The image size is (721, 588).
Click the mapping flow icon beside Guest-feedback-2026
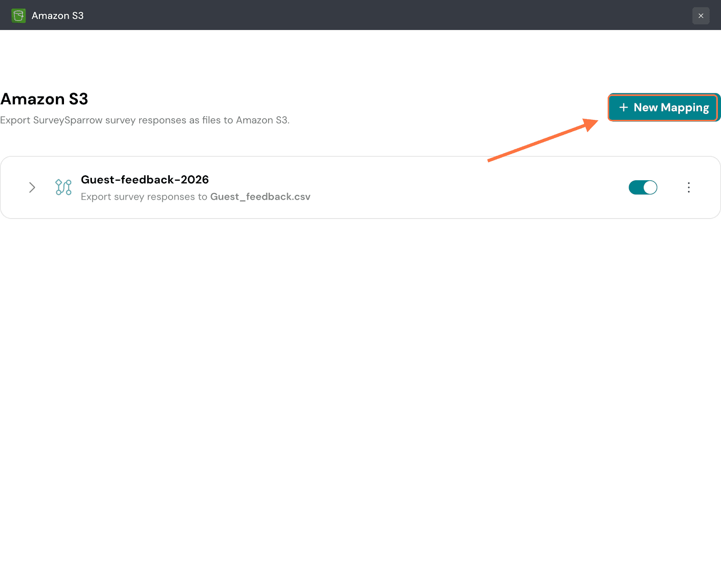pyautogui.click(x=63, y=187)
